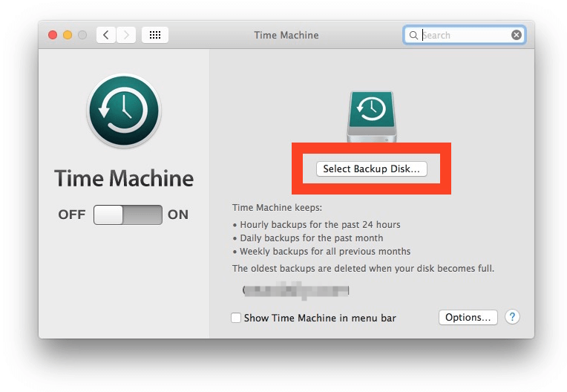This screenshot has width=567, height=392.
Task: Click the large Time Machine clock icon
Action: coord(123,111)
